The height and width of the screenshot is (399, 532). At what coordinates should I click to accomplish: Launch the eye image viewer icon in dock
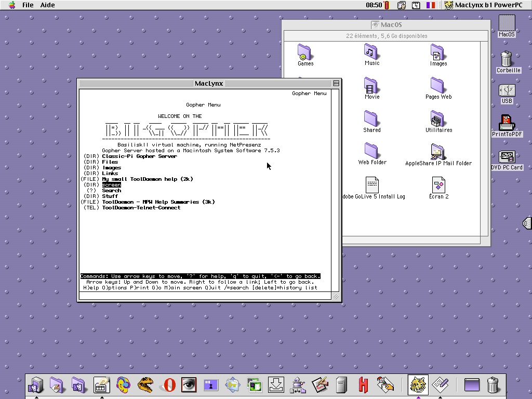[189, 385]
